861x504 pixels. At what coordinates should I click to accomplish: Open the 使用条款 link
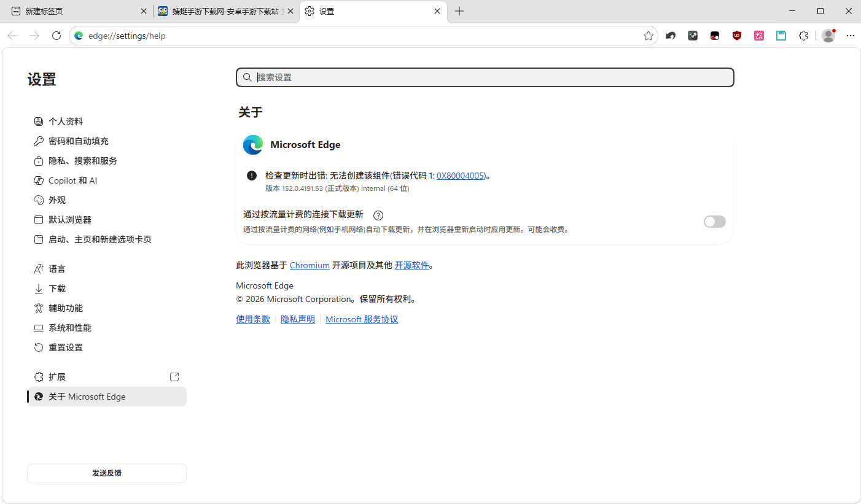pyautogui.click(x=253, y=319)
